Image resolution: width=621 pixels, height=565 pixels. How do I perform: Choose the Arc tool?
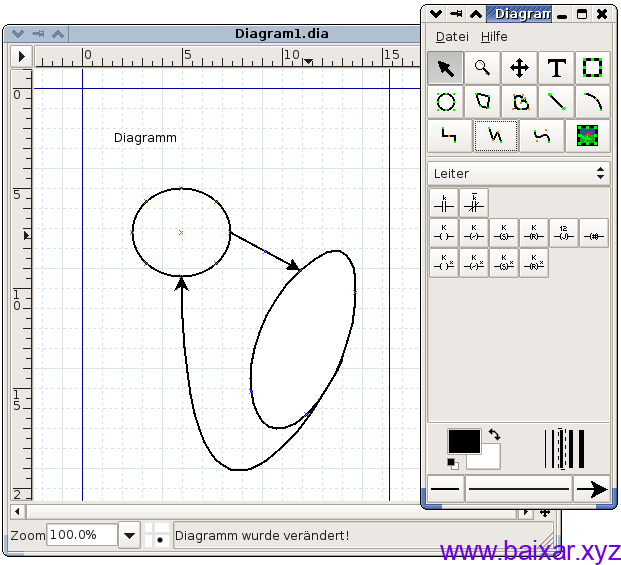coord(592,102)
